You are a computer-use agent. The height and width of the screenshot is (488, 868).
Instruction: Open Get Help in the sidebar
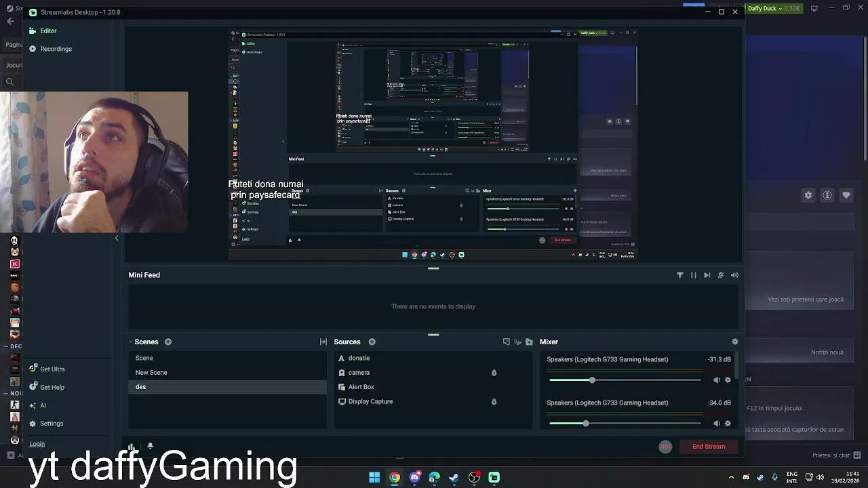(47, 387)
